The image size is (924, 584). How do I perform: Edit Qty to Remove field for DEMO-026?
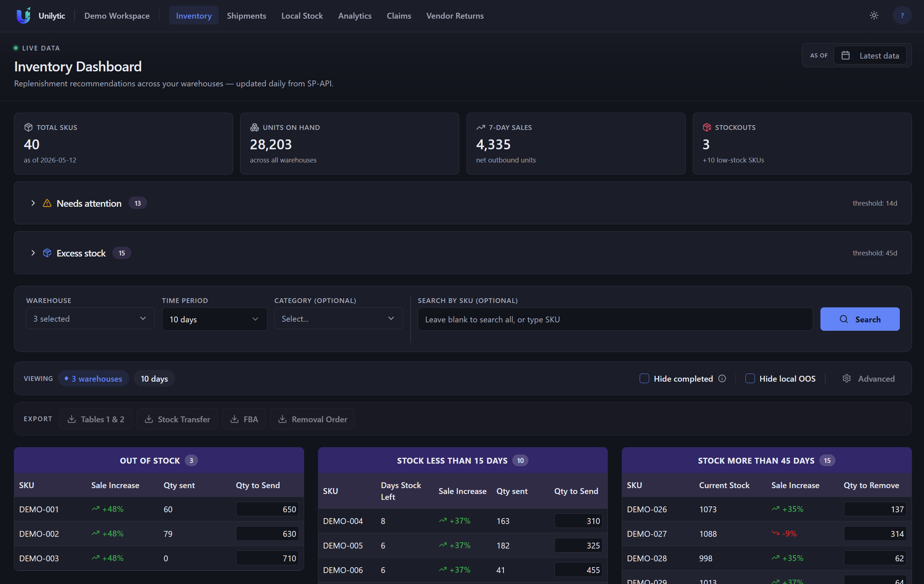click(x=875, y=509)
